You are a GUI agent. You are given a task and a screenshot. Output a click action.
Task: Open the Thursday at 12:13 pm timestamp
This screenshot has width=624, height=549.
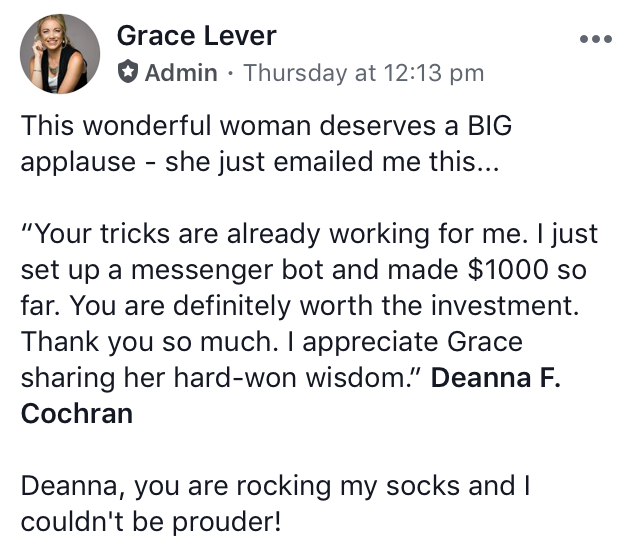[364, 73]
